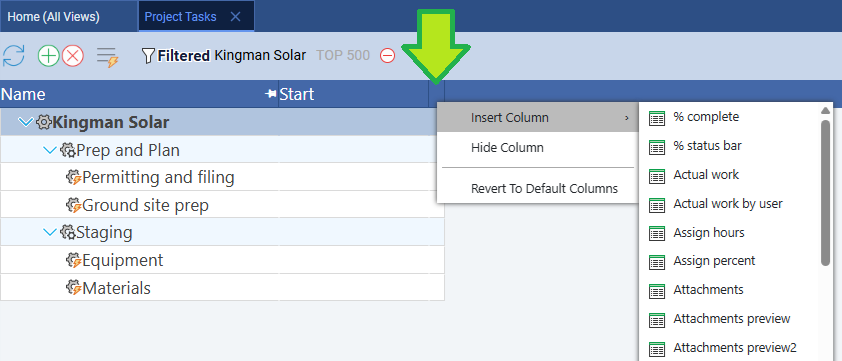The image size is (842, 361).
Task: Click column icon next to Actual work
Action: click(657, 176)
